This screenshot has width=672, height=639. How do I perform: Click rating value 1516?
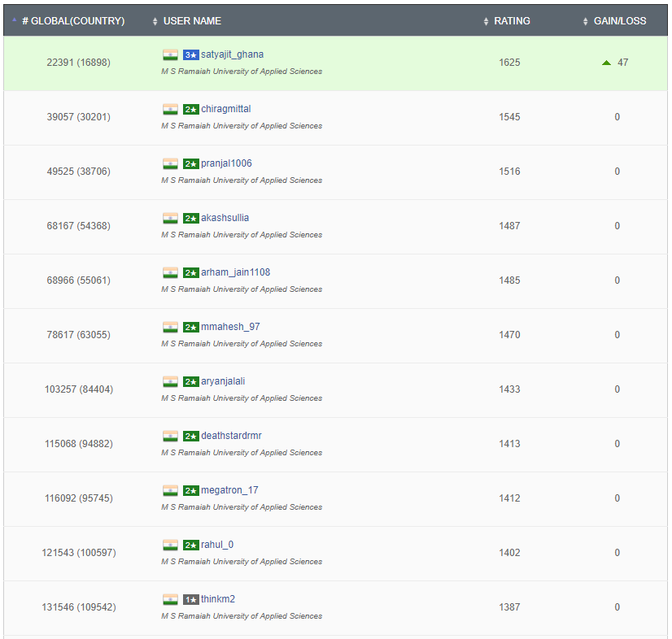point(509,172)
